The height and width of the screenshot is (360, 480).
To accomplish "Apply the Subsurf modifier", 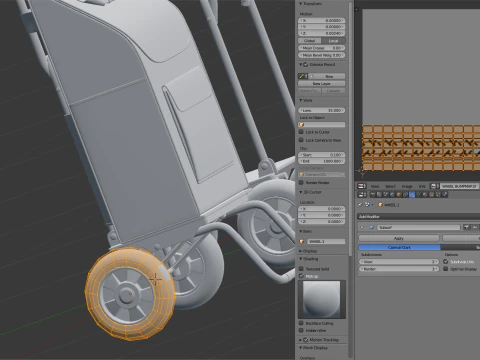I will (x=399, y=238).
